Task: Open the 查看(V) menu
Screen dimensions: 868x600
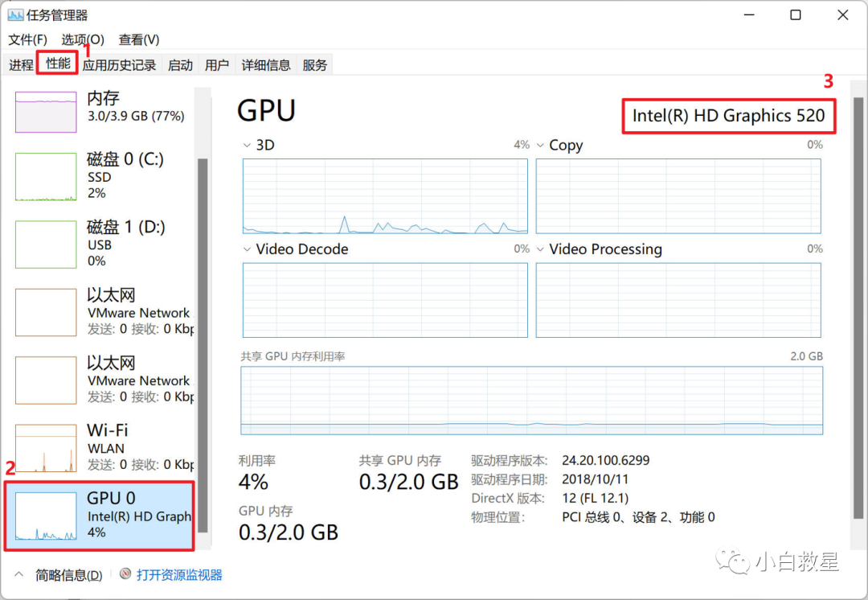Action: (x=139, y=39)
